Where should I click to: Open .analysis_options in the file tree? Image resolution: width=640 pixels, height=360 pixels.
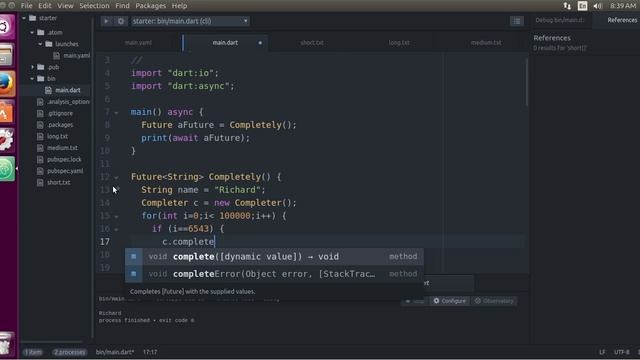pos(67,102)
